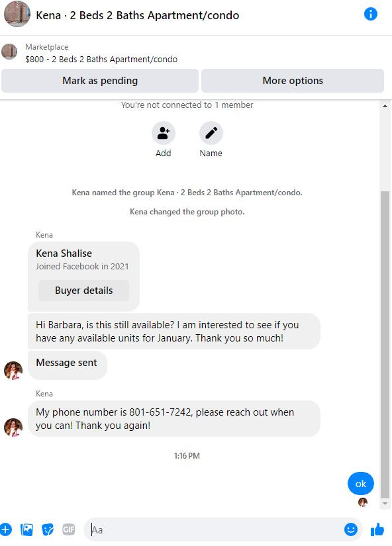
Task: View Buyer details for Kena Shalise
Action: [x=83, y=291]
